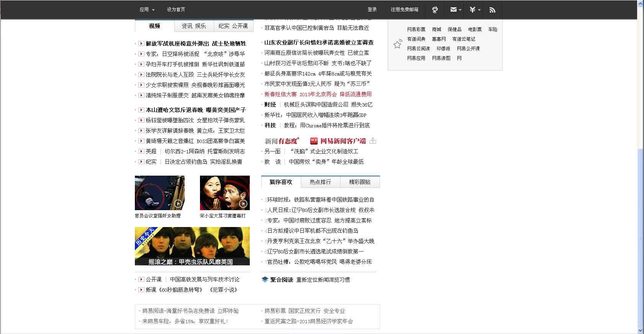Open the RSS feed icon
Viewport: 644px width, 334px height.
(x=492, y=10)
